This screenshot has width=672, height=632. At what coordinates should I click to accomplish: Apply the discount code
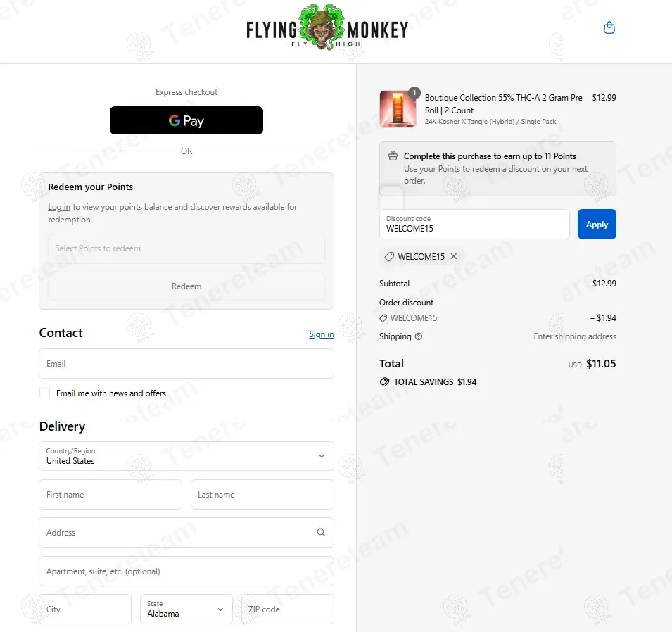point(597,225)
